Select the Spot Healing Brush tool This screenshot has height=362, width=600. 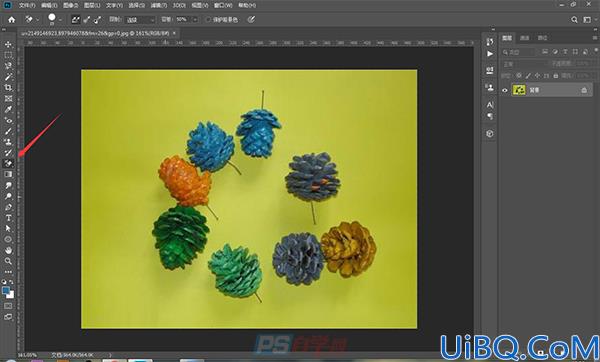click(8, 120)
